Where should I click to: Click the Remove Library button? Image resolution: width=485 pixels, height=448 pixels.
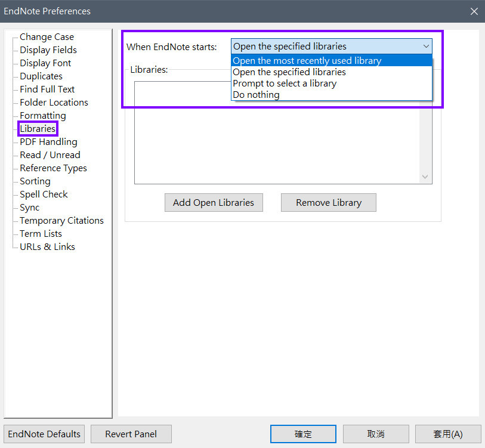(329, 203)
